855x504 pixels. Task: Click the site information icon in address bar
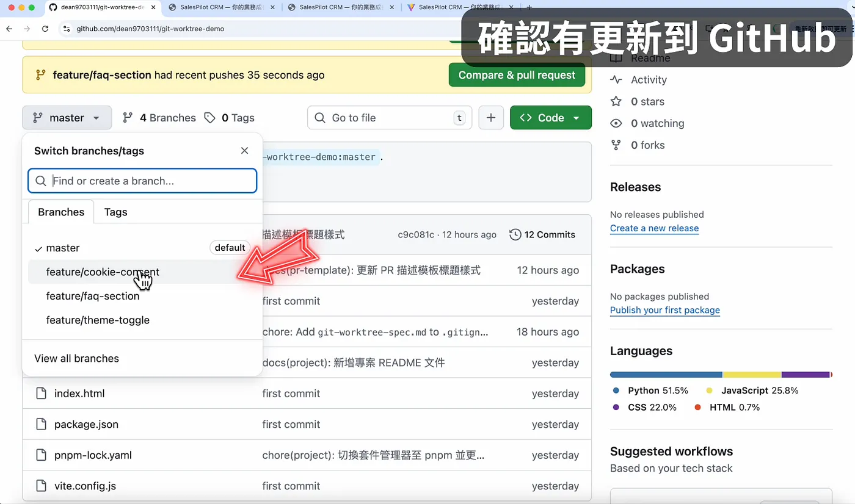click(67, 29)
